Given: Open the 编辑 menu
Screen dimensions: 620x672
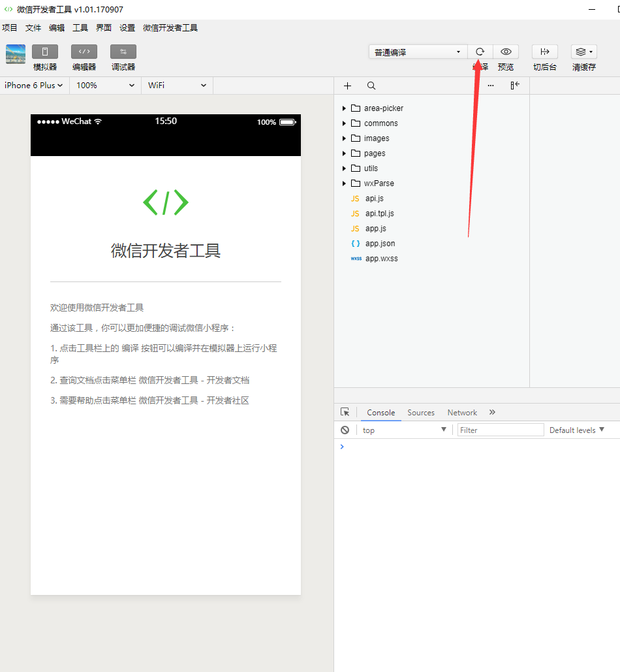Looking at the screenshot, I should coord(57,28).
